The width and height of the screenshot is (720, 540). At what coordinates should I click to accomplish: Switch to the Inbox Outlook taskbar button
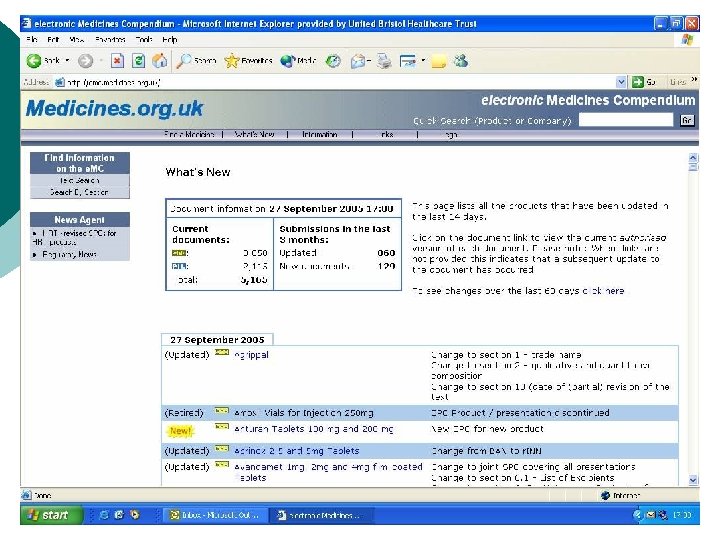(214, 515)
